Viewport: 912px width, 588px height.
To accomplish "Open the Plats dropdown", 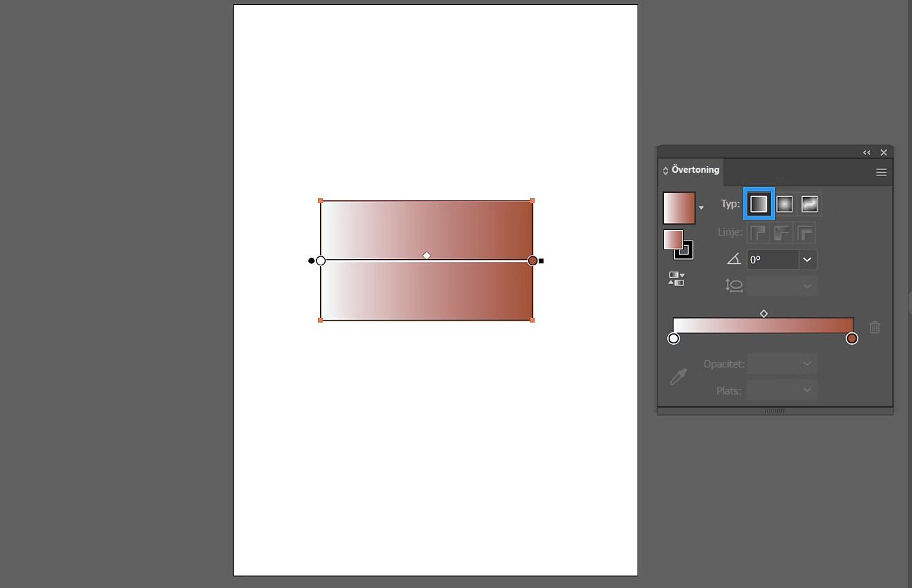I will click(x=806, y=390).
